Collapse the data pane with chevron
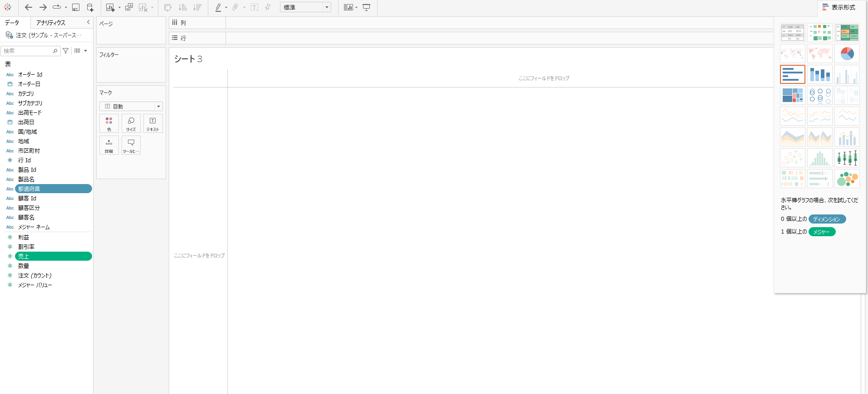 88,22
